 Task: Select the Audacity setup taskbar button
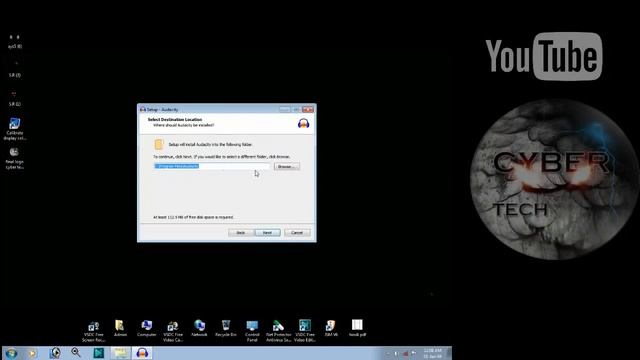(142, 353)
